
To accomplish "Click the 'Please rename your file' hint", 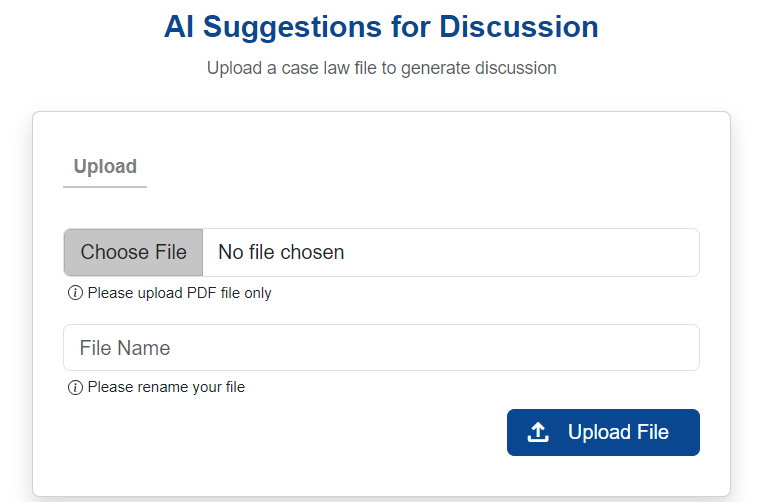I will pyautogui.click(x=166, y=387).
